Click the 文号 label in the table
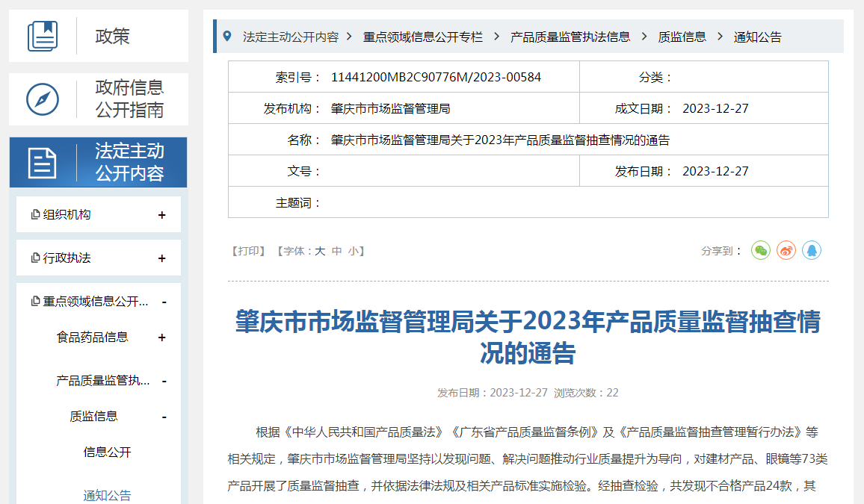 [x=304, y=171]
